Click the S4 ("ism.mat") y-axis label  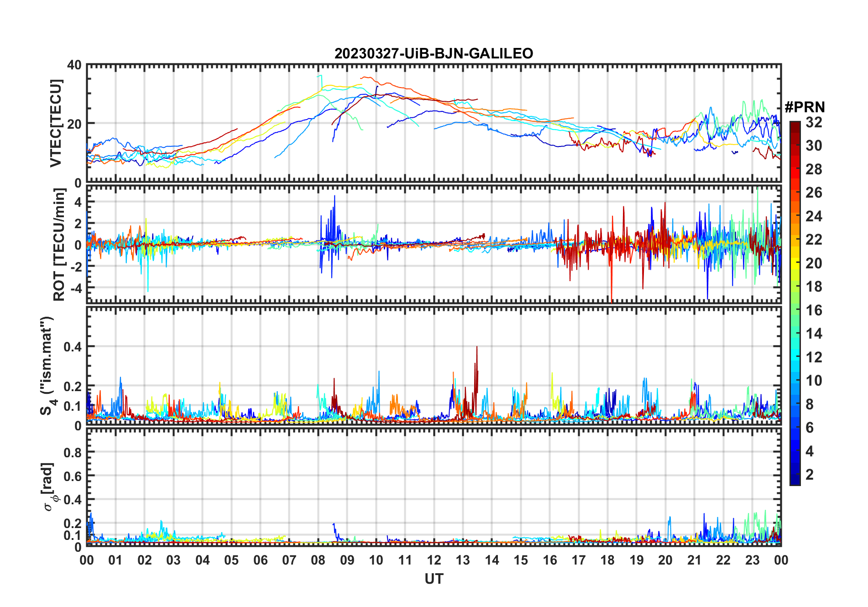click(47, 366)
